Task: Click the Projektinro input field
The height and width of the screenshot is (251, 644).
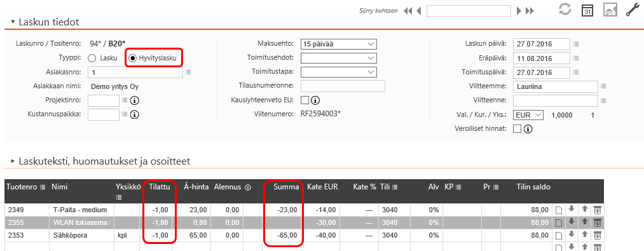Action: click(104, 100)
